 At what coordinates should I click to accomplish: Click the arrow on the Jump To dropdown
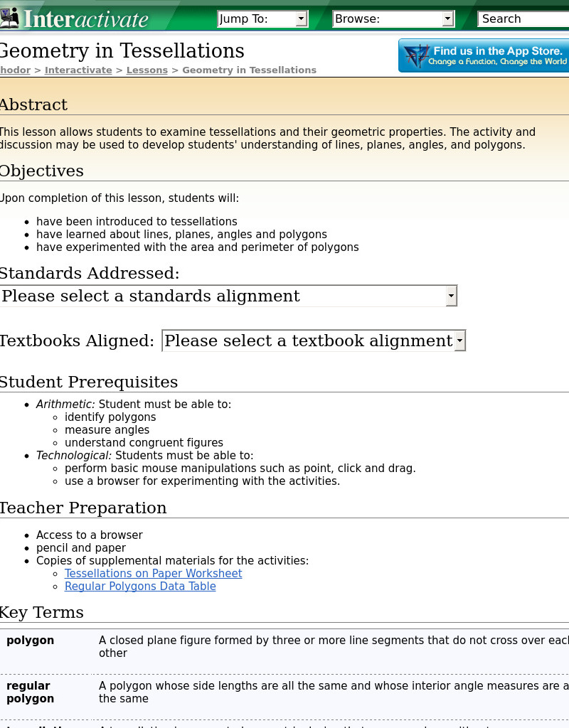(x=301, y=18)
